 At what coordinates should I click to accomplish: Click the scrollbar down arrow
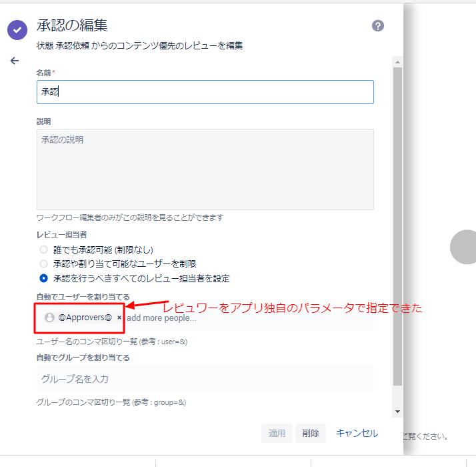(397, 412)
